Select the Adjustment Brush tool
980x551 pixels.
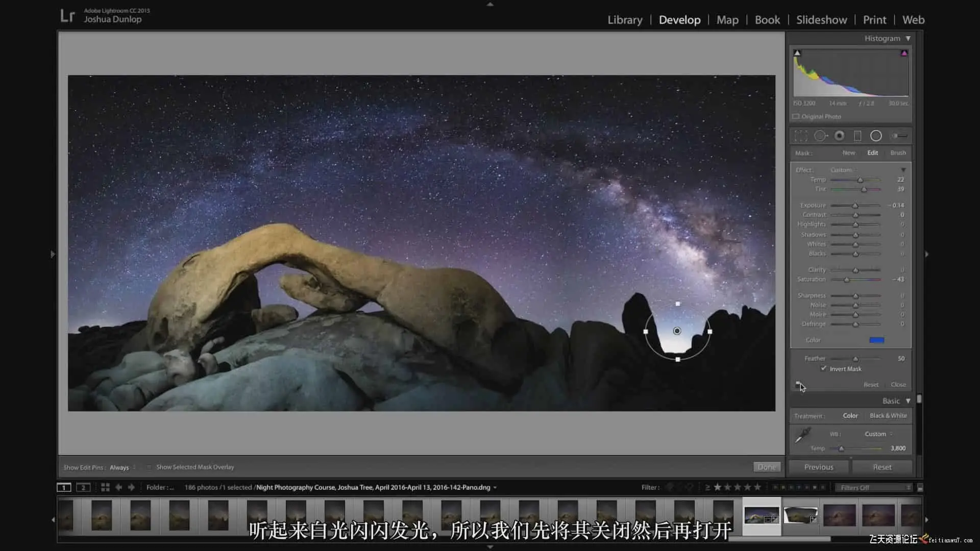(899, 136)
